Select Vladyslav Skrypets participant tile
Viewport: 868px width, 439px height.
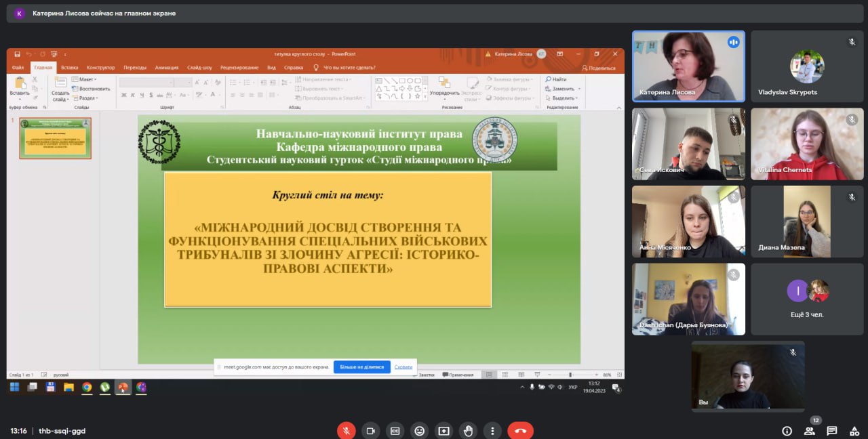click(x=807, y=66)
